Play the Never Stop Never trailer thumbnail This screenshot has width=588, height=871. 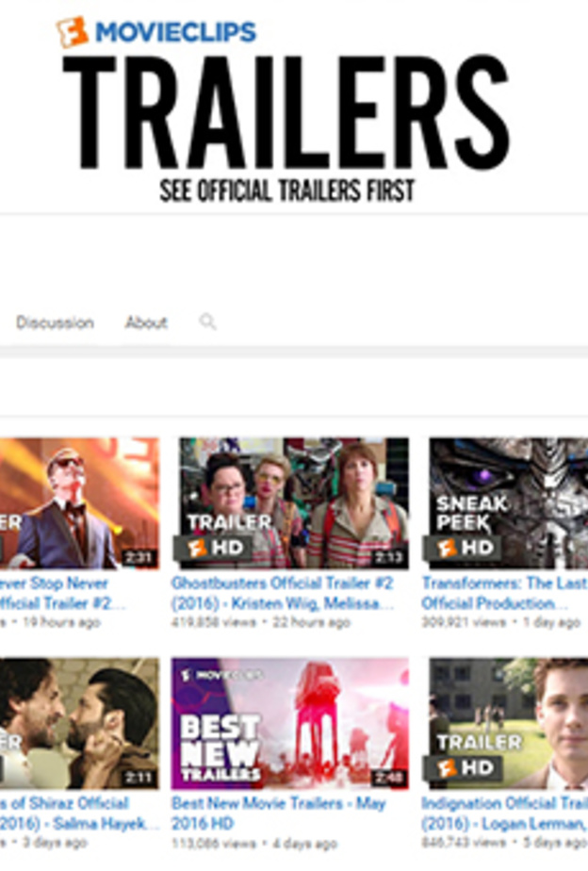click(x=79, y=503)
